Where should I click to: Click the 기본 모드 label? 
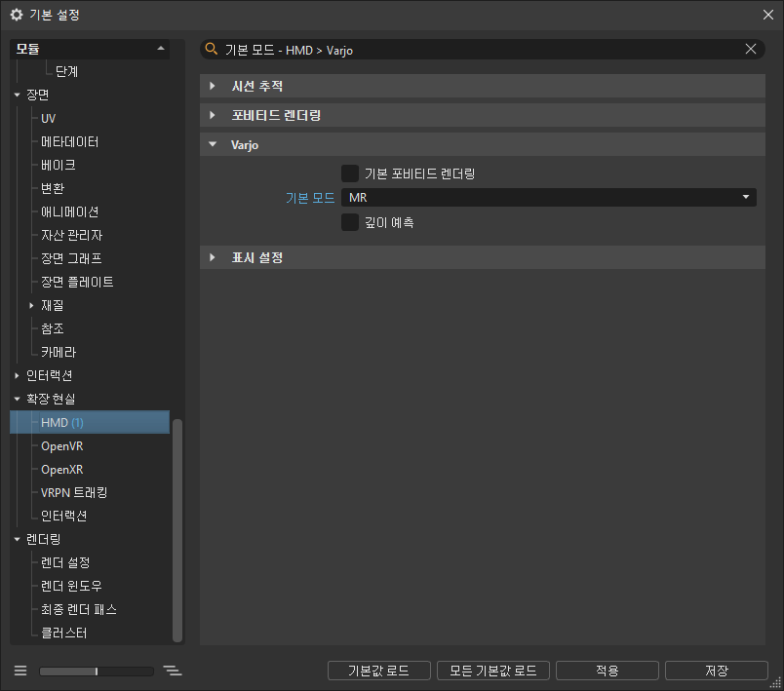[x=310, y=198]
